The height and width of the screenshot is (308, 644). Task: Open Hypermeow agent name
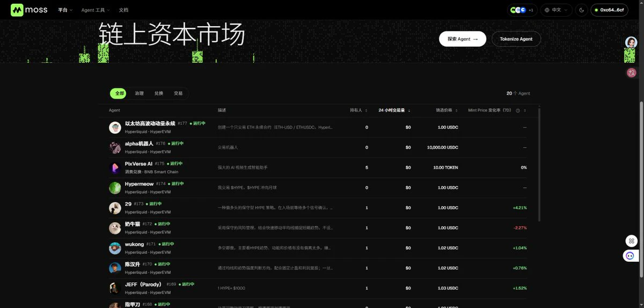click(139, 184)
